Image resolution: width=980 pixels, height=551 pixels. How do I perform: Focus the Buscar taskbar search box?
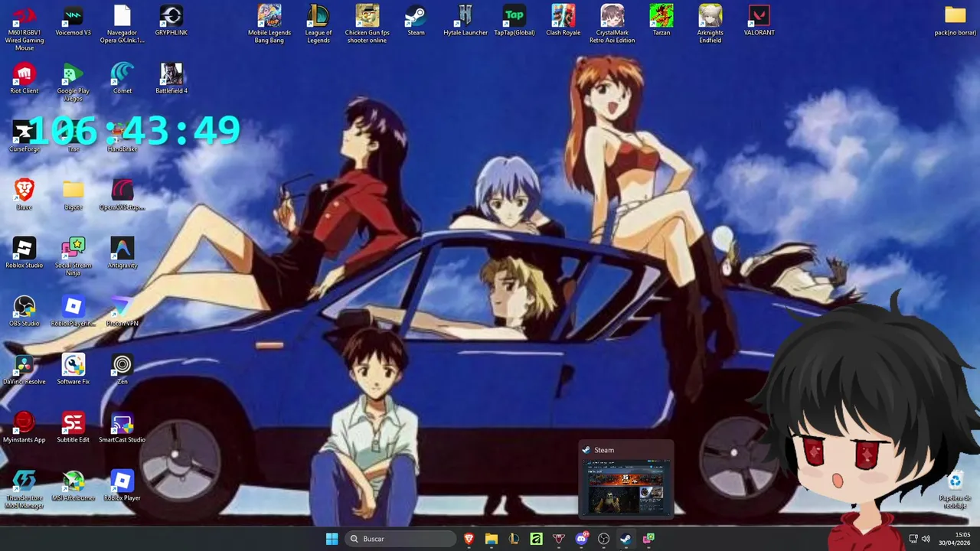(x=400, y=539)
